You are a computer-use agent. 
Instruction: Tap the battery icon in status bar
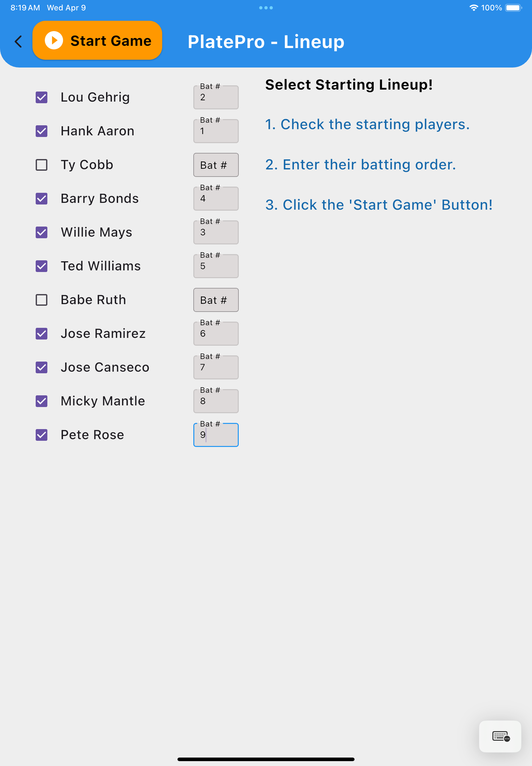point(512,7)
